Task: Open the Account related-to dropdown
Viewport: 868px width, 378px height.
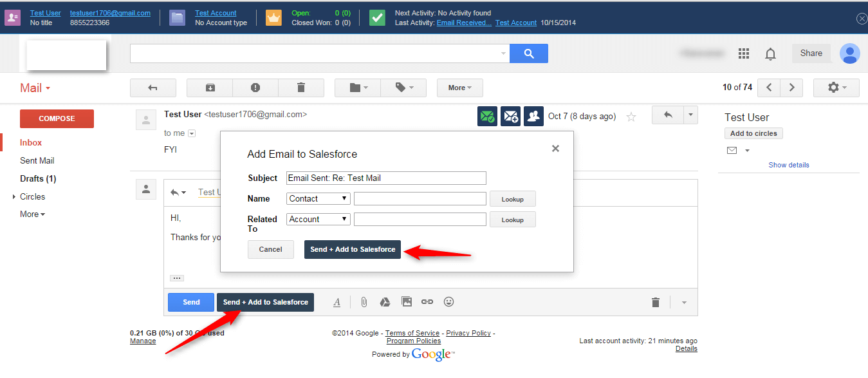Action: pos(318,220)
